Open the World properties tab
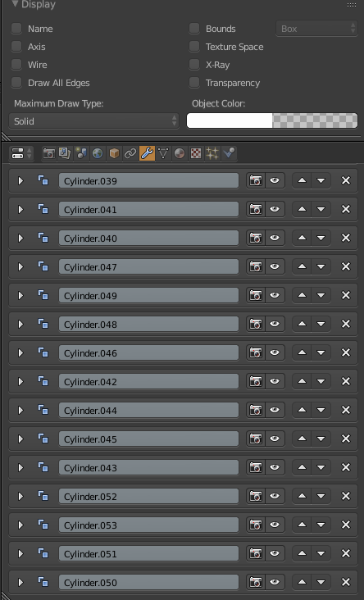Screen dimensions: 364x600 click(98, 153)
